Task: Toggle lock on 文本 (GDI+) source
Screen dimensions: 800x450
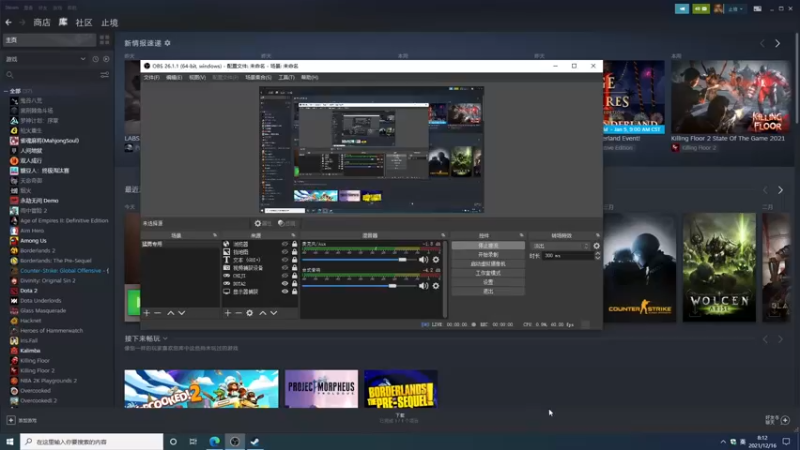Action: pos(294,260)
